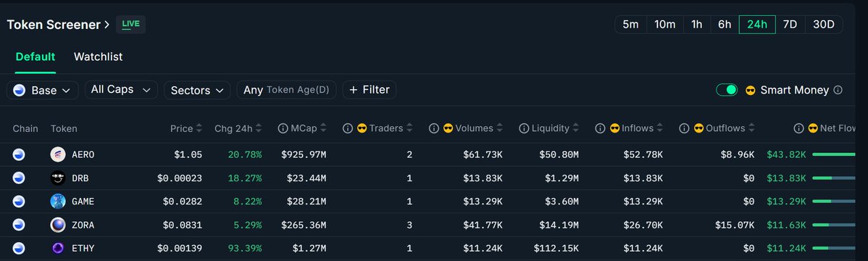Click info icon next to MCap header
Viewport: 868px width, 261px height.
283,128
